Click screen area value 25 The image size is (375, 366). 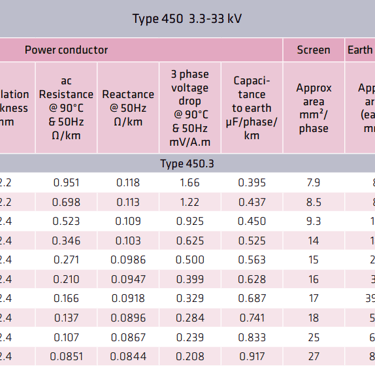(313, 337)
